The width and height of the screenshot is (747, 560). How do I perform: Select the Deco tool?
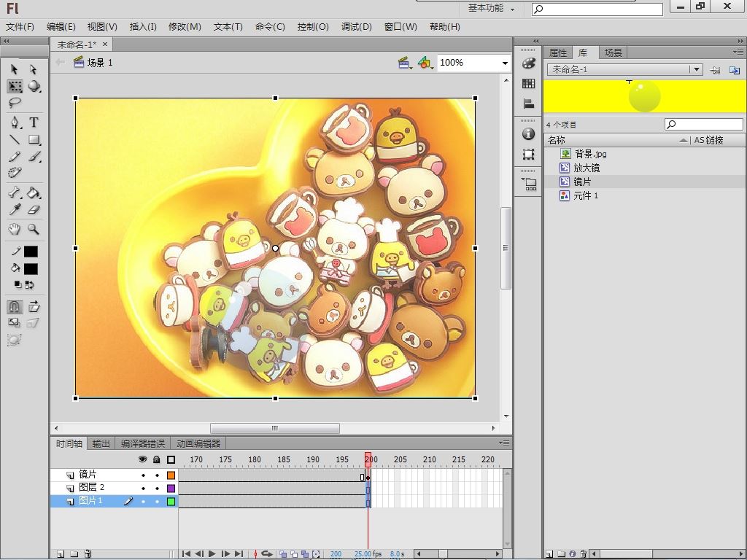(15, 172)
